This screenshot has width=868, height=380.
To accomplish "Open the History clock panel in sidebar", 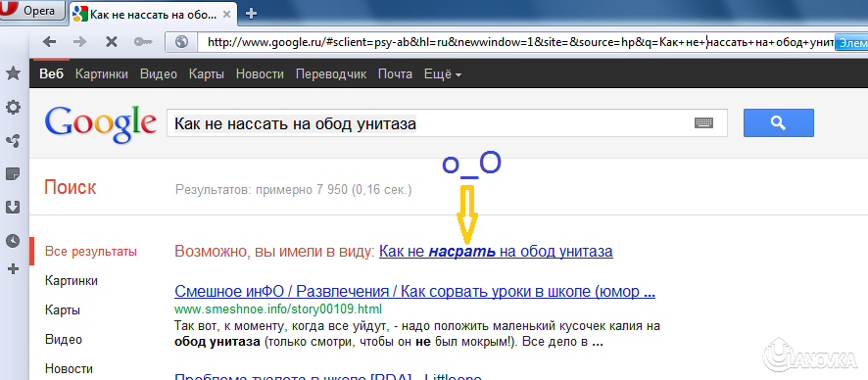I will 13,241.
